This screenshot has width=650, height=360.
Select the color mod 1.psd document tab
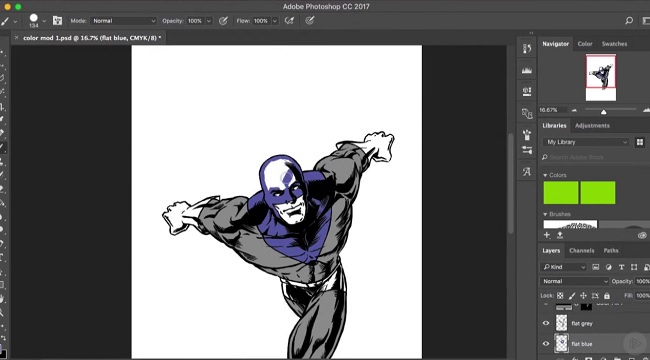click(x=92, y=38)
